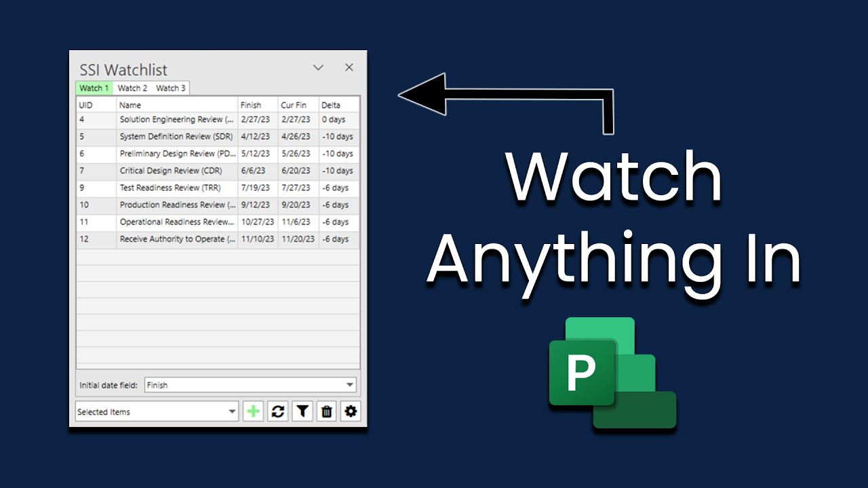Refresh the watchlist with the sync icon
868x488 pixels.
point(278,411)
